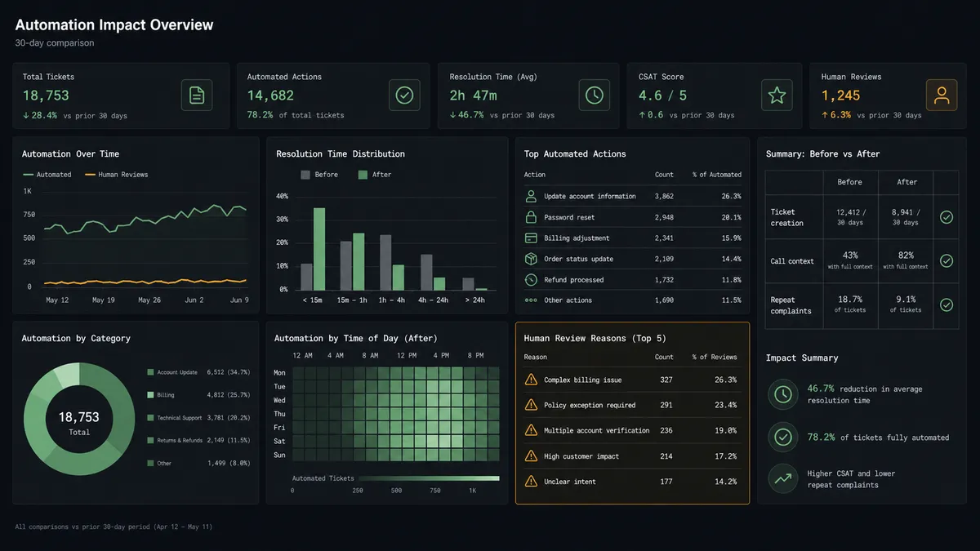
Task: Click the Billing color swatch in category legend
Action: pos(150,395)
